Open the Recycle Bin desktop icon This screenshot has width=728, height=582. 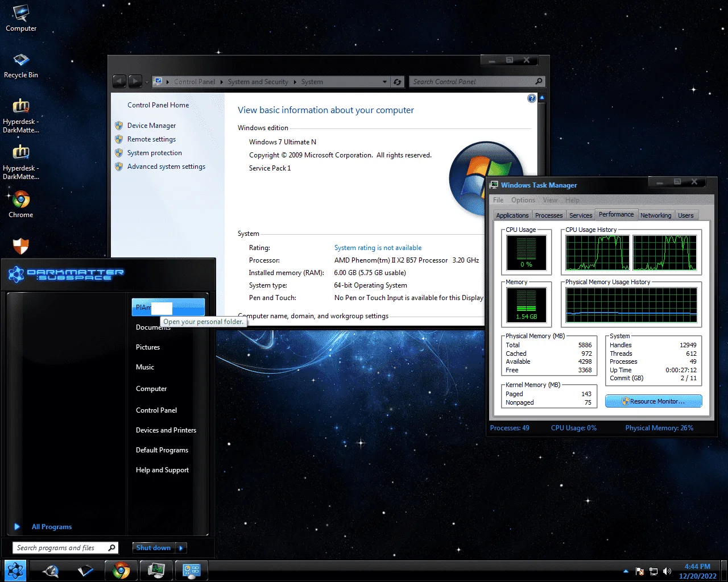(x=21, y=65)
